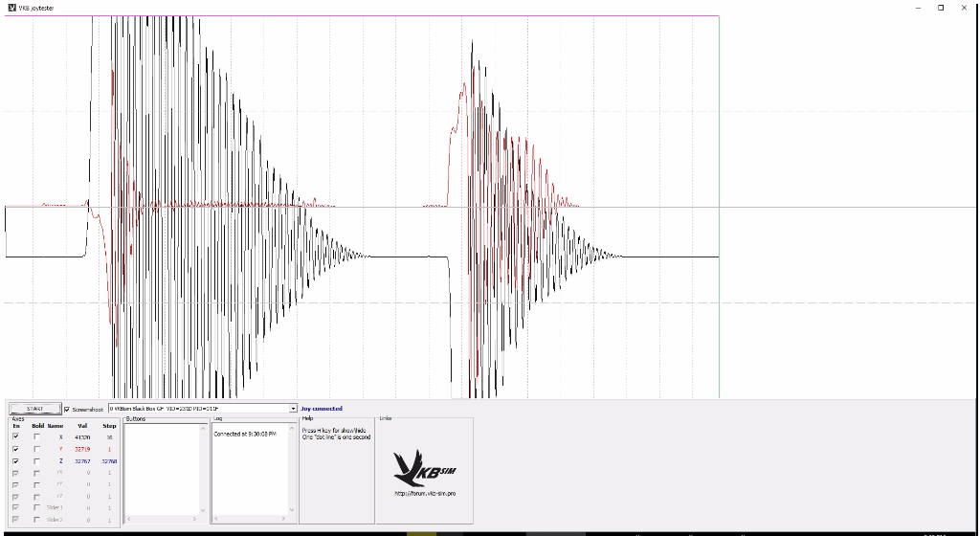The width and height of the screenshot is (980, 536).
Task: Toggle the Screenshoot checkbox
Action: [67, 409]
